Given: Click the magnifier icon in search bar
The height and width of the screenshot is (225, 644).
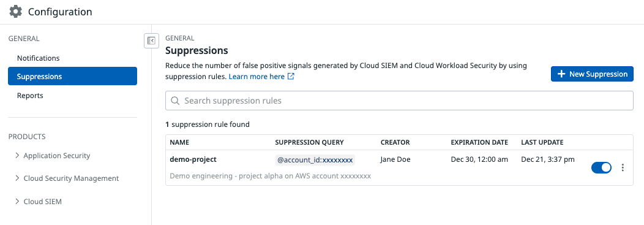Looking at the screenshot, I should pyautogui.click(x=175, y=101).
